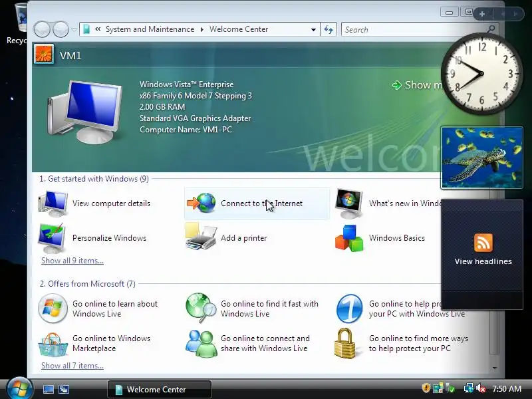Expand the arrow after System and Maintenance
The height and width of the screenshot is (399, 532).
[202, 29]
